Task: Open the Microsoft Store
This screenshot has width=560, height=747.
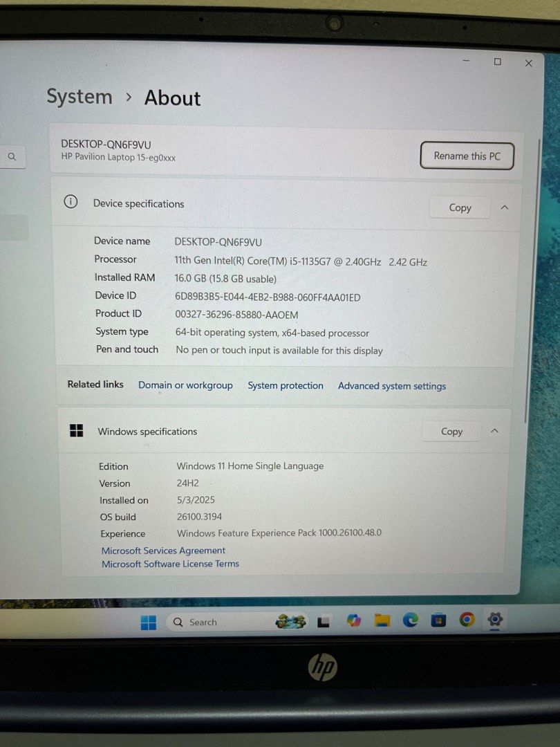Action: click(x=438, y=621)
